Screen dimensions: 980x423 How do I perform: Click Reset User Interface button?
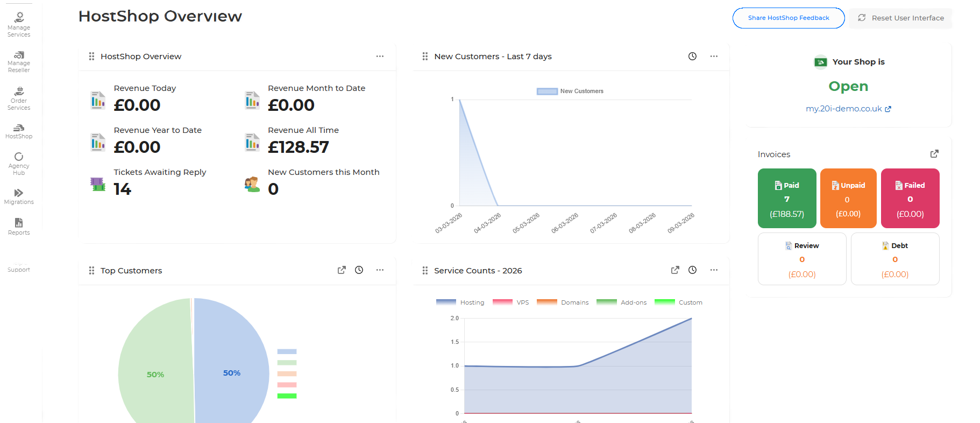click(901, 18)
